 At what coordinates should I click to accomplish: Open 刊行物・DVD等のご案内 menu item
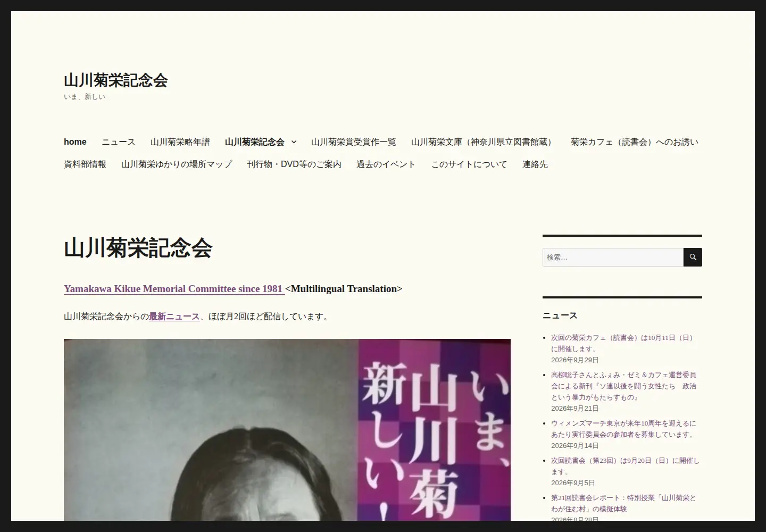point(294,164)
